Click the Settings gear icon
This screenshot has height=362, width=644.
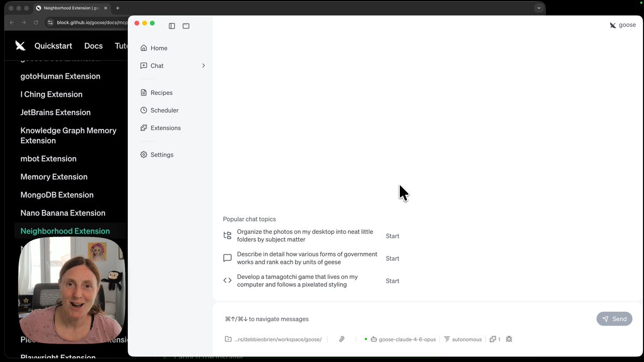pyautogui.click(x=143, y=154)
